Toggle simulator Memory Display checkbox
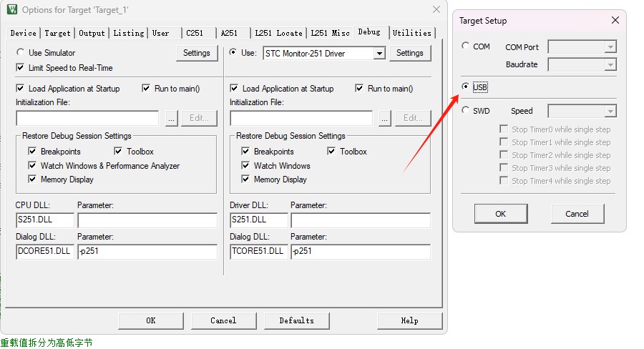 (32, 179)
